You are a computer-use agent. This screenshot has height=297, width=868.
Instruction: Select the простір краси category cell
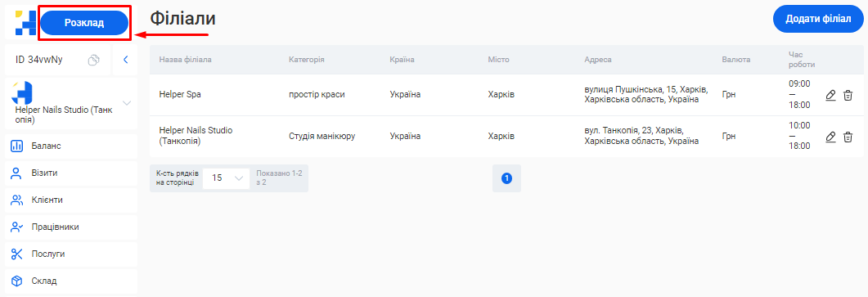pyautogui.click(x=317, y=94)
